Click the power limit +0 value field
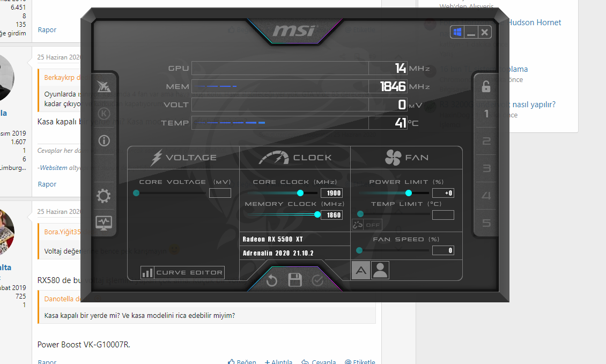The width and height of the screenshot is (606, 364). click(x=443, y=193)
